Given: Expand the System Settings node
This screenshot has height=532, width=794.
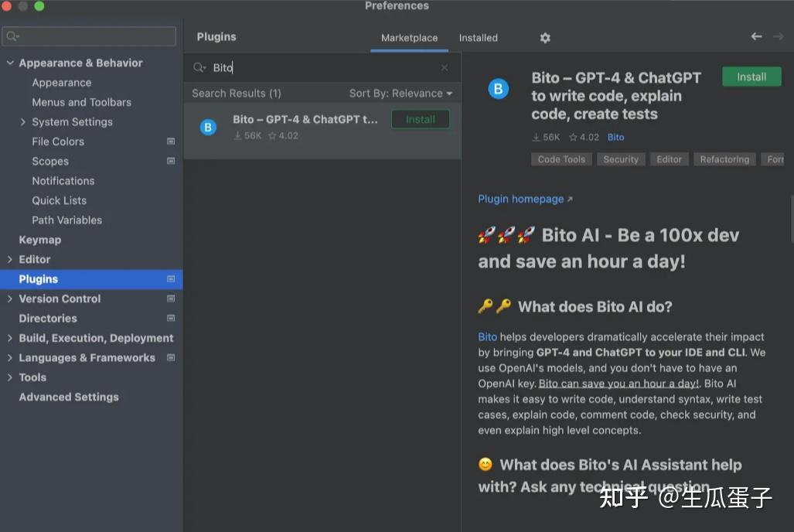Looking at the screenshot, I should coord(22,122).
